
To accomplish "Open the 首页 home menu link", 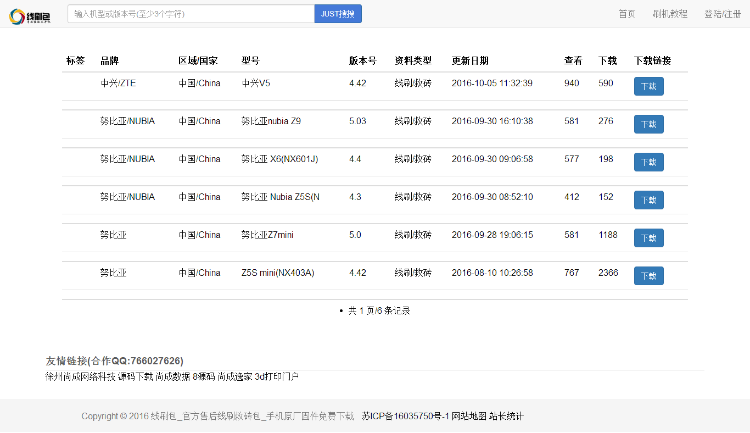I will click(x=627, y=14).
